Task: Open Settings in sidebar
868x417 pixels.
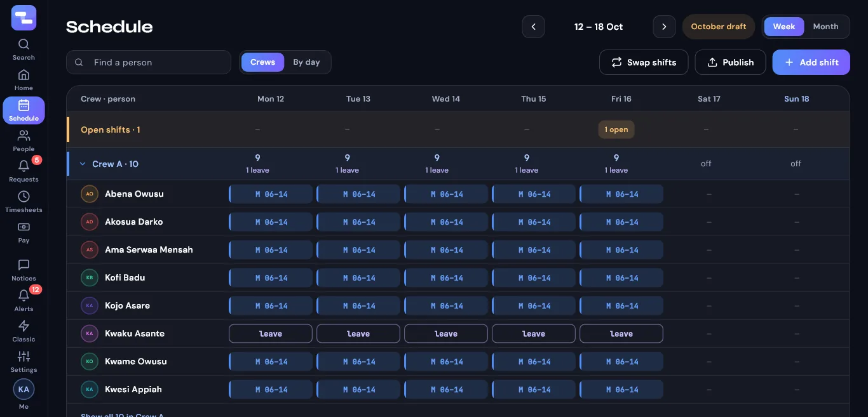Action: pos(24,362)
